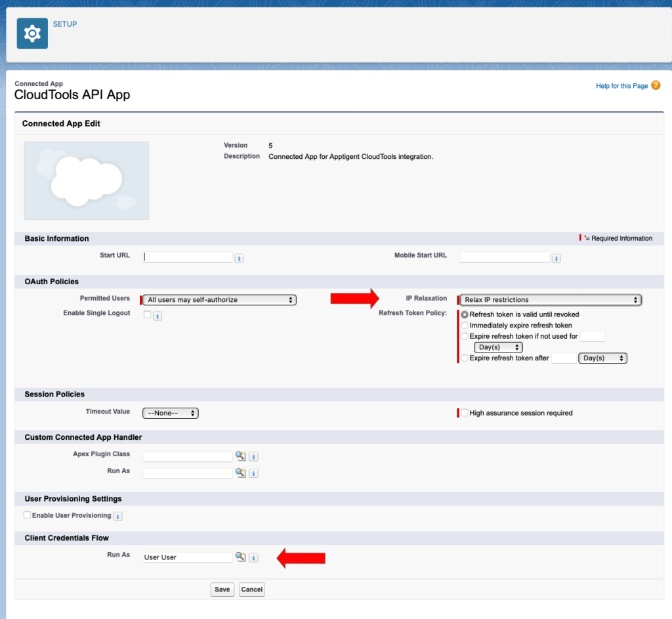Click the Client Credentials Flow section header
This screenshot has width=672, height=619.
66,538
